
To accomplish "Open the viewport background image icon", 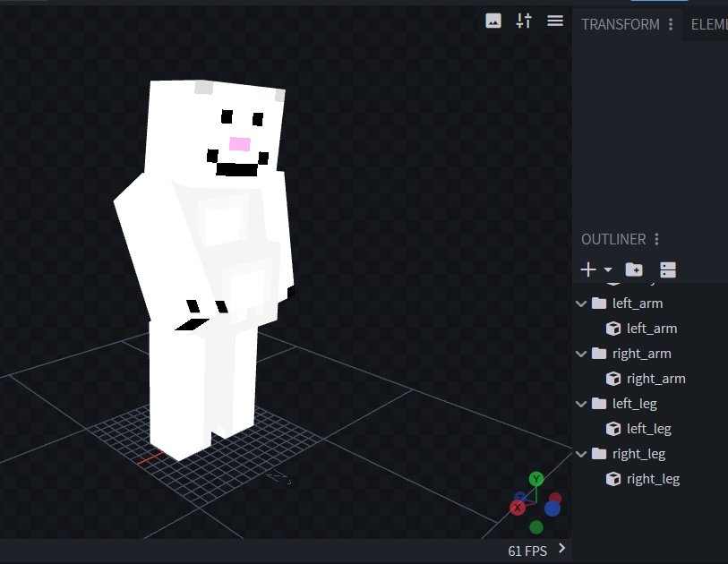I will [x=493, y=21].
